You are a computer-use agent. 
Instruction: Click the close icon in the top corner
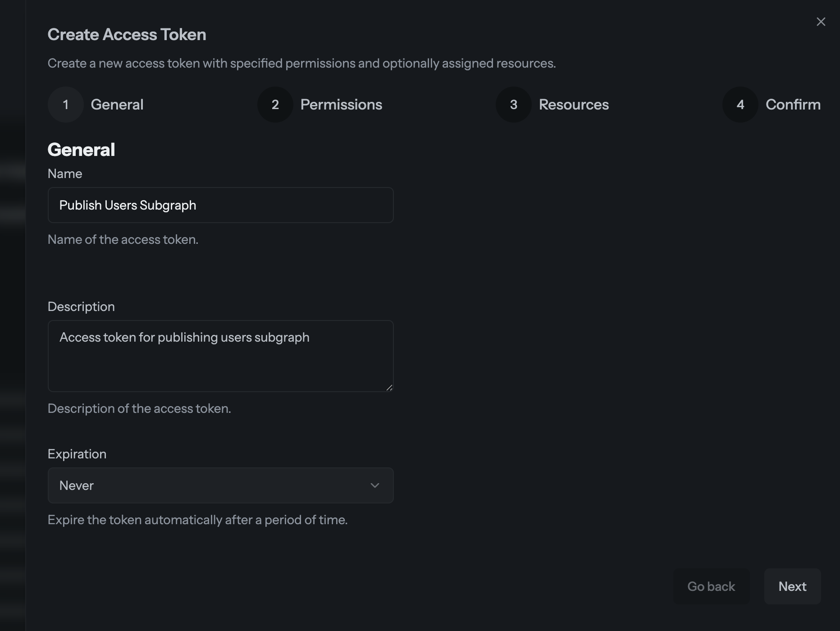tap(821, 21)
